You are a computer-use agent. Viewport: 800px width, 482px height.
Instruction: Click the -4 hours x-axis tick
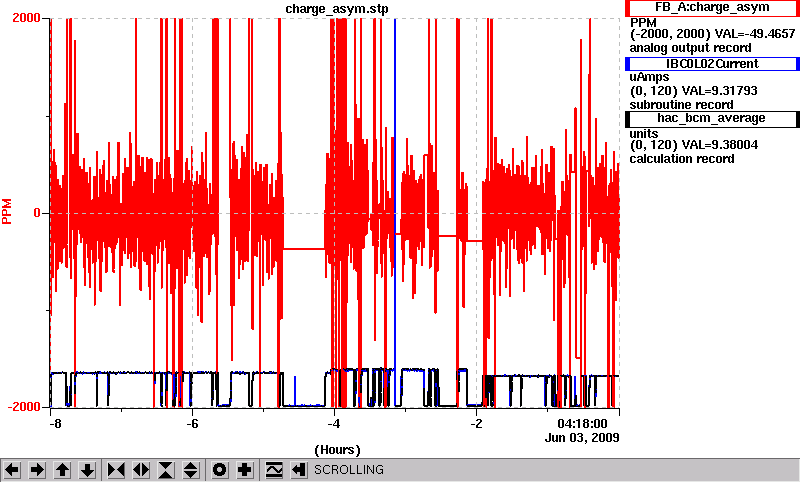(x=334, y=424)
